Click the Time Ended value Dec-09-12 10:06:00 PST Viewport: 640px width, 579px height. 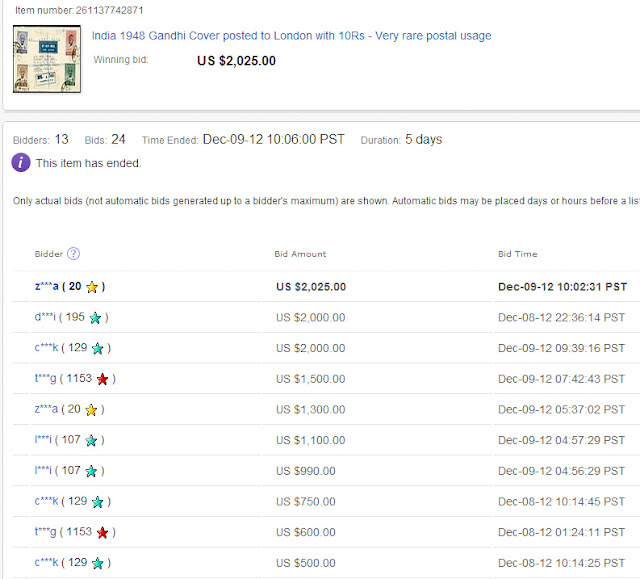[x=273, y=140]
